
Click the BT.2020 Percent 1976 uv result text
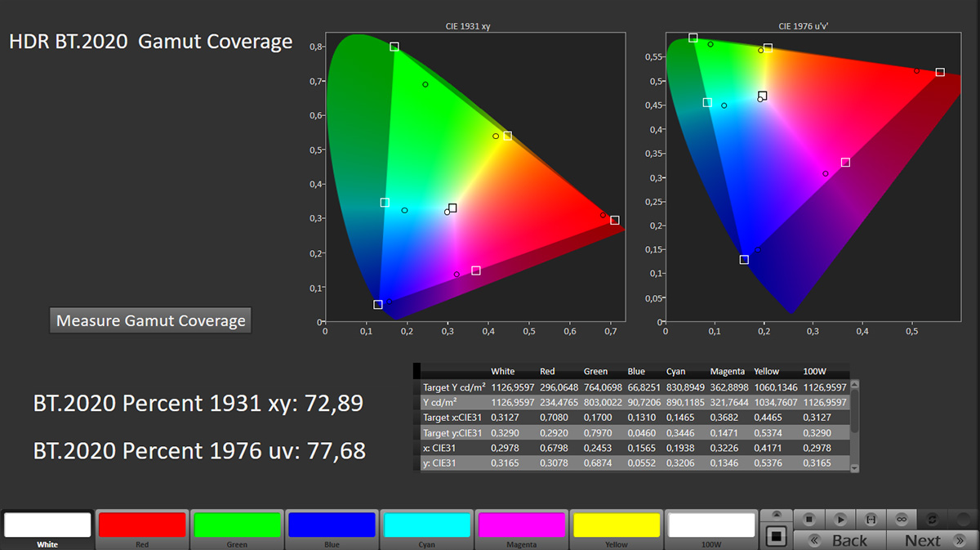199,450
